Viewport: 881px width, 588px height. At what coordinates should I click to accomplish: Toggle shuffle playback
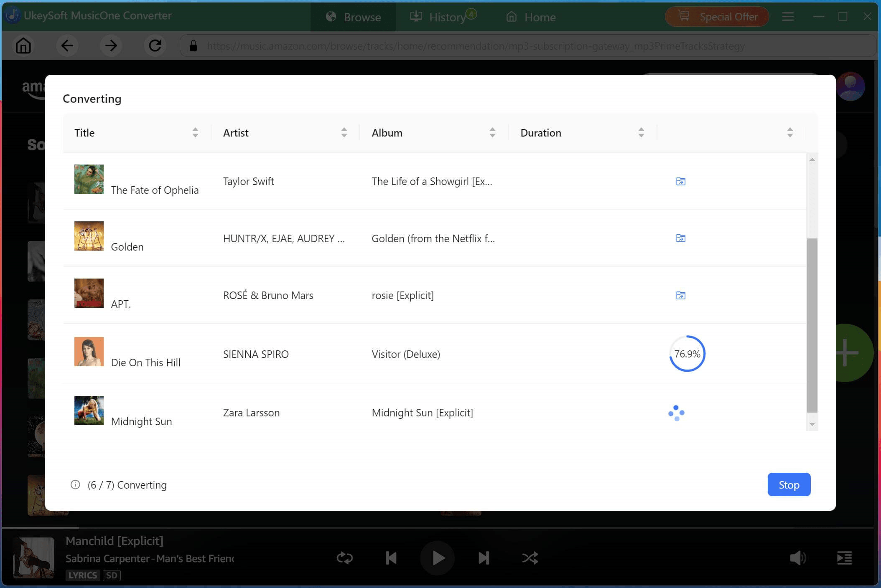coord(530,558)
